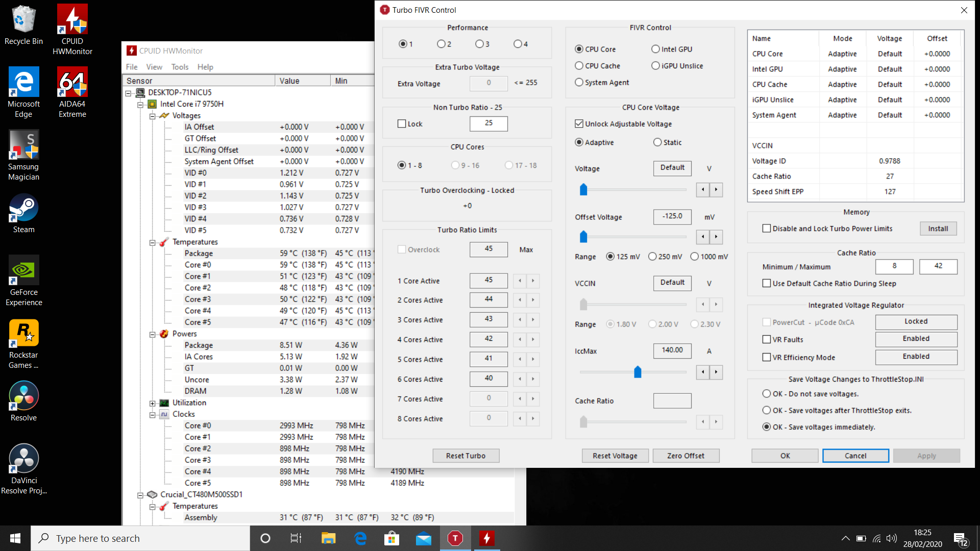The width and height of the screenshot is (980, 551).
Task: Click the Windows taskbar search box
Action: pyautogui.click(x=140, y=538)
